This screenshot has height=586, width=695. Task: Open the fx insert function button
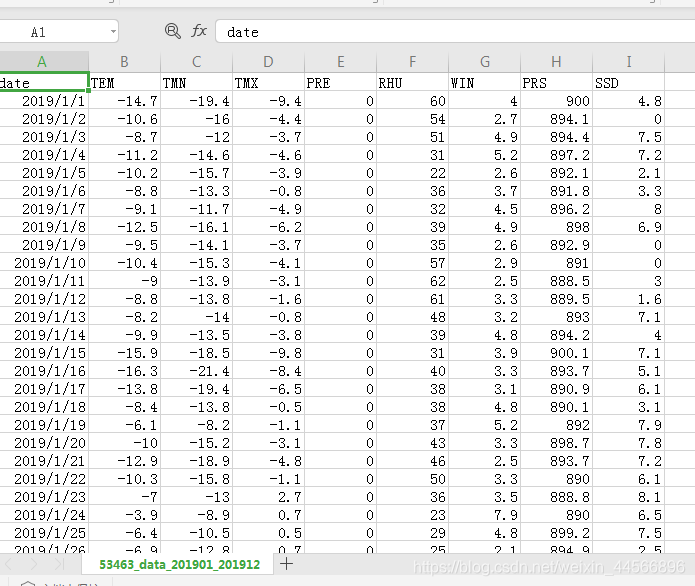coord(199,31)
